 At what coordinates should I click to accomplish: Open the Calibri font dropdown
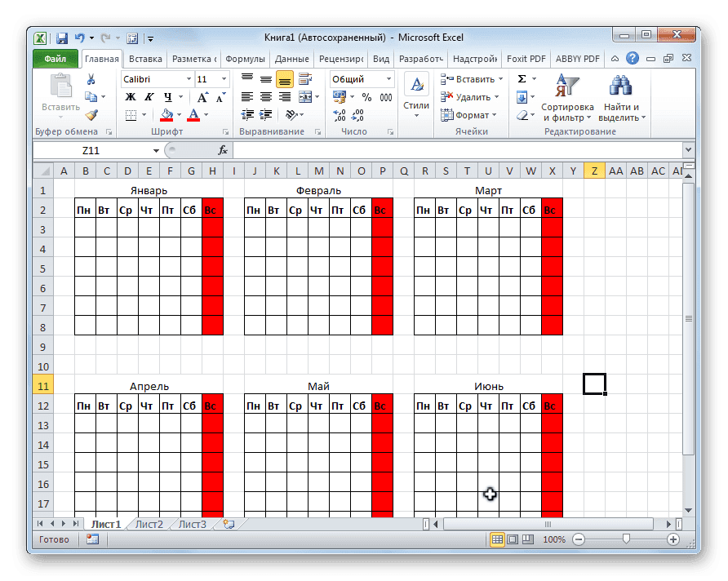point(188,78)
